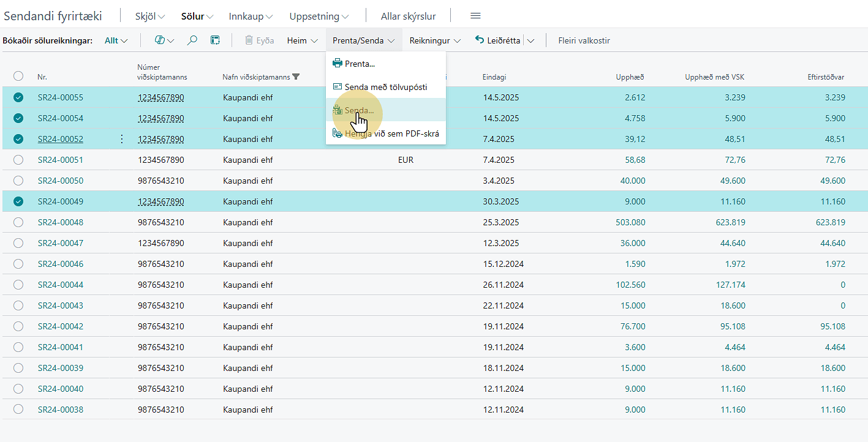
Task: Open the Allt view filter dropdown
Action: (x=116, y=40)
